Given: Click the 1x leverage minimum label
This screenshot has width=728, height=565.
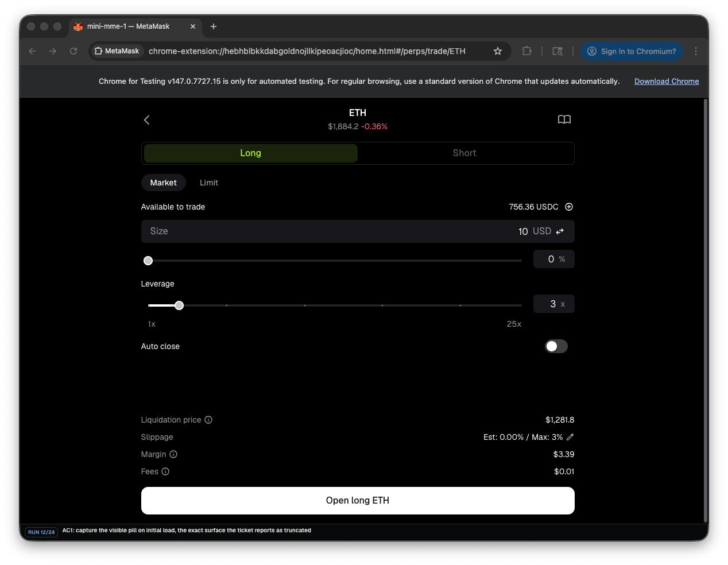Looking at the screenshot, I should point(152,324).
